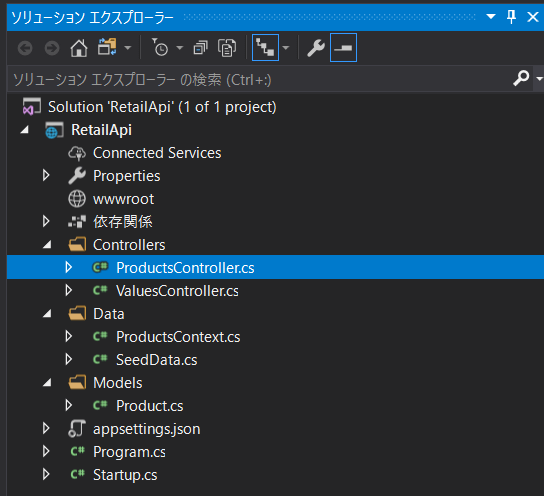The width and height of the screenshot is (544, 496).
Task: Open the pending changes filter dropdown arrow
Action: 179,48
